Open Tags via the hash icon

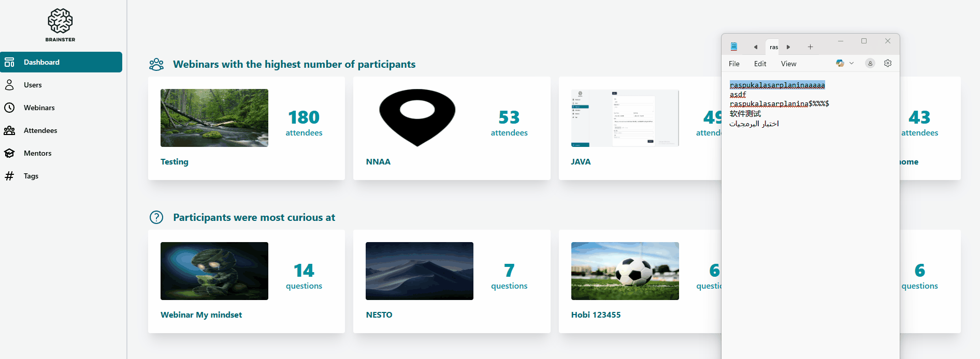tap(9, 176)
